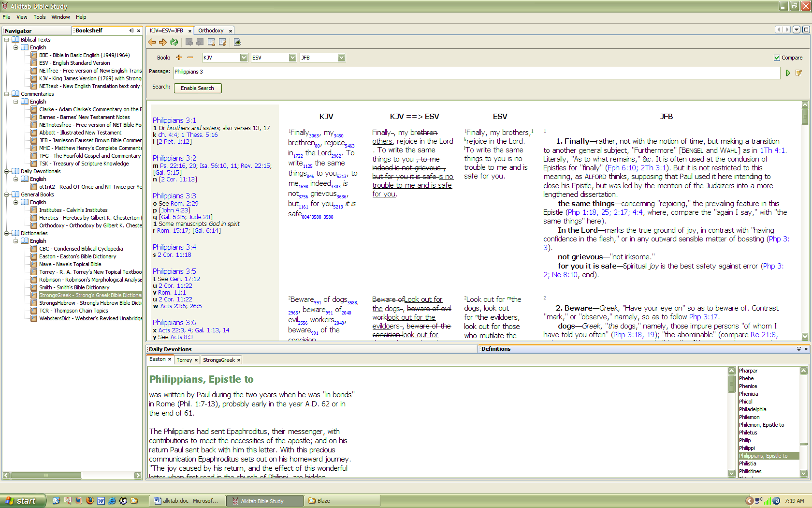The image size is (812, 508).
Task: Open the ESV book dropdown
Action: pos(292,58)
